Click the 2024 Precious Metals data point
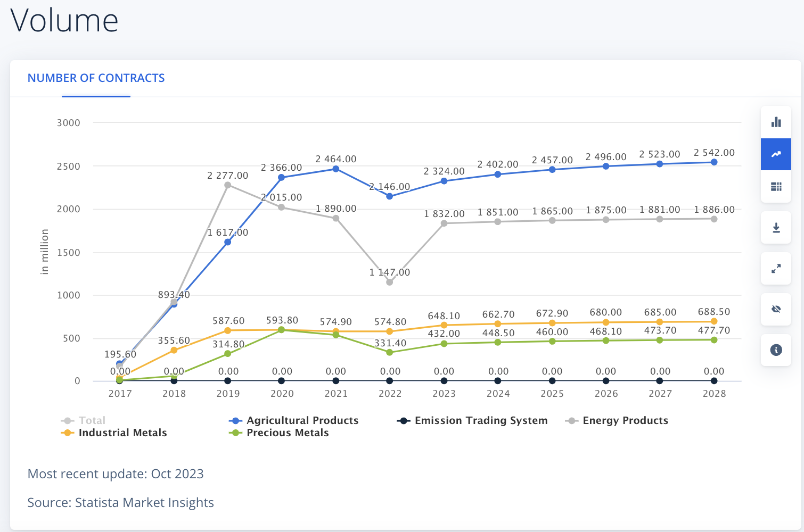804x532 pixels. [498, 342]
